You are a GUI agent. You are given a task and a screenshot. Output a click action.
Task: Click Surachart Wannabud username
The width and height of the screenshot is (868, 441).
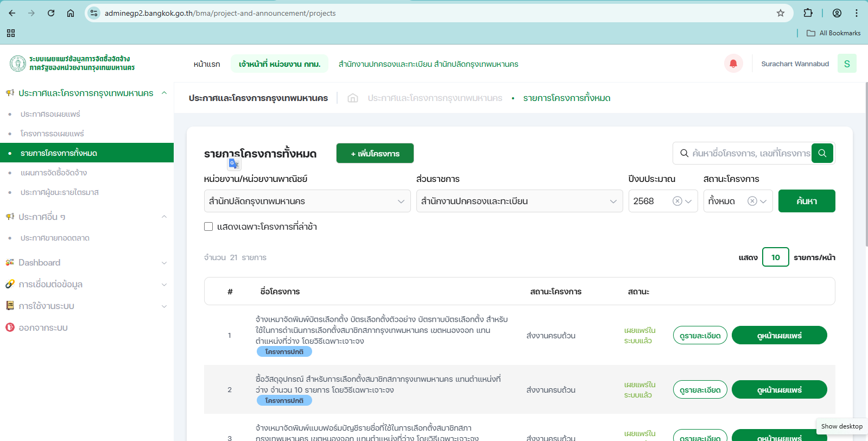coord(795,64)
